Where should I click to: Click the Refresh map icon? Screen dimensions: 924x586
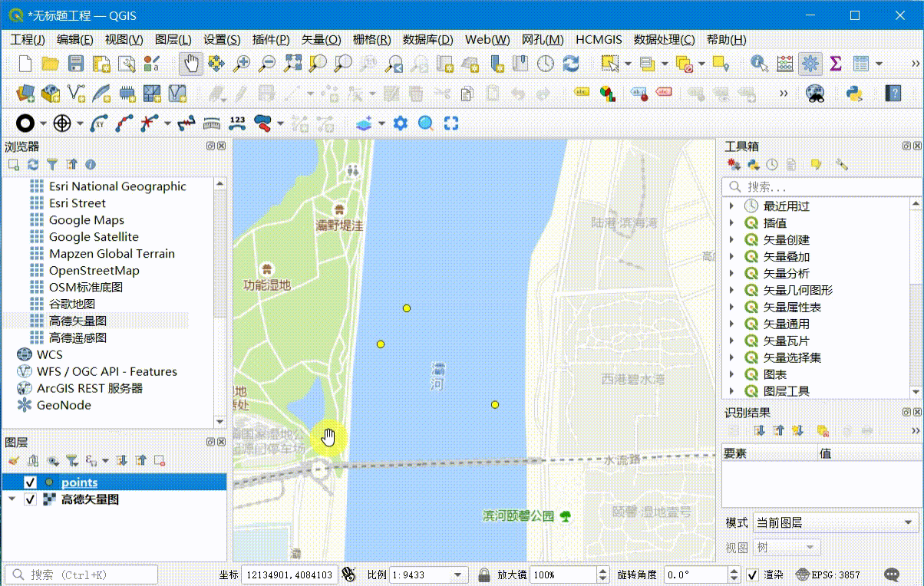(571, 64)
